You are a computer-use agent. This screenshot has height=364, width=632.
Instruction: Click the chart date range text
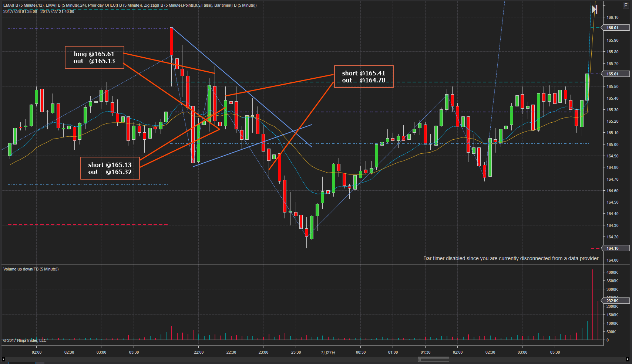click(39, 11)
